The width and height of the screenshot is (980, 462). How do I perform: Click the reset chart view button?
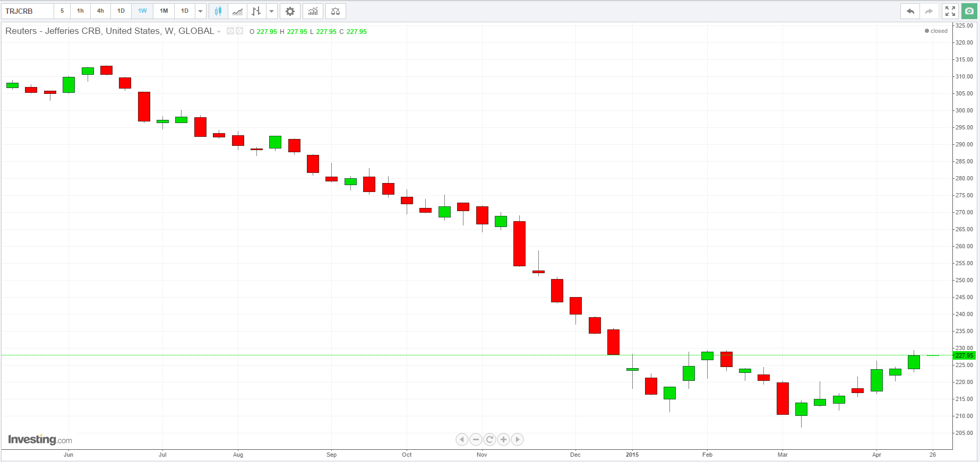click(x=490, y=439)
